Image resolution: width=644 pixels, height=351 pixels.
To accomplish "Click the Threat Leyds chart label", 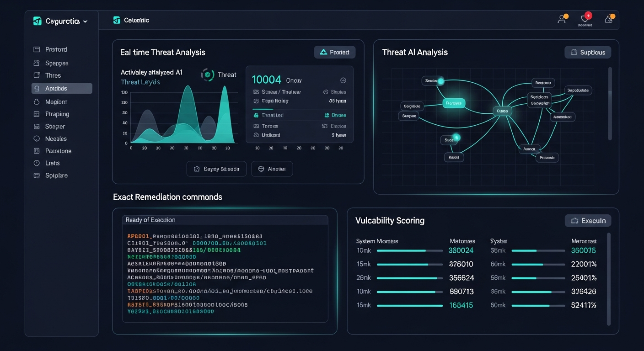I will coord(140,82).
